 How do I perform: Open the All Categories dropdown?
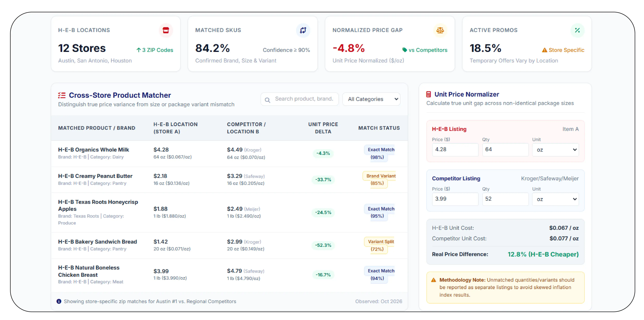[371, 99]
